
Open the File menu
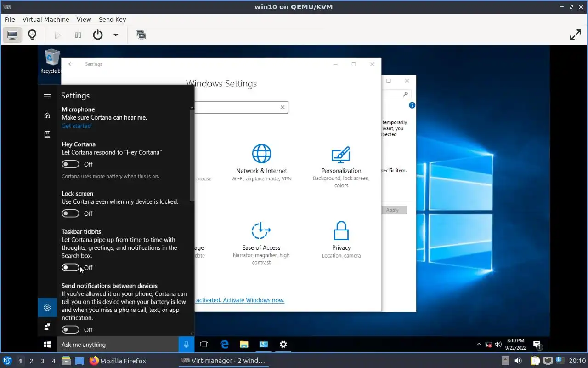10,19
